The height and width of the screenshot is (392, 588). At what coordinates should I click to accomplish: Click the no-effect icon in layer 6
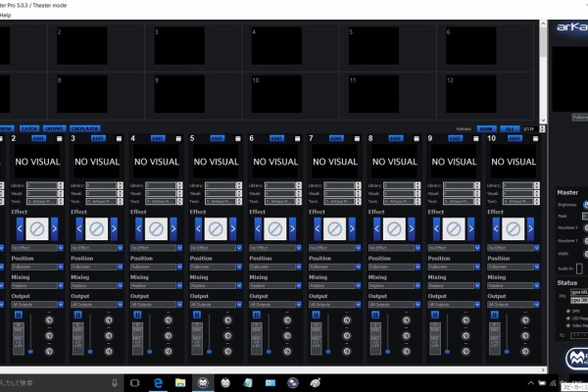coord(274,228)
